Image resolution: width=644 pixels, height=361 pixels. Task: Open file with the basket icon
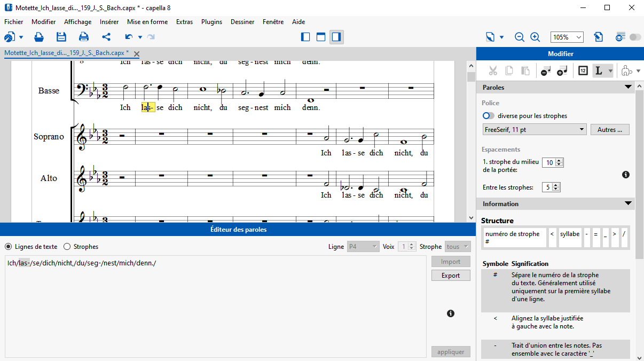(39, 37)
